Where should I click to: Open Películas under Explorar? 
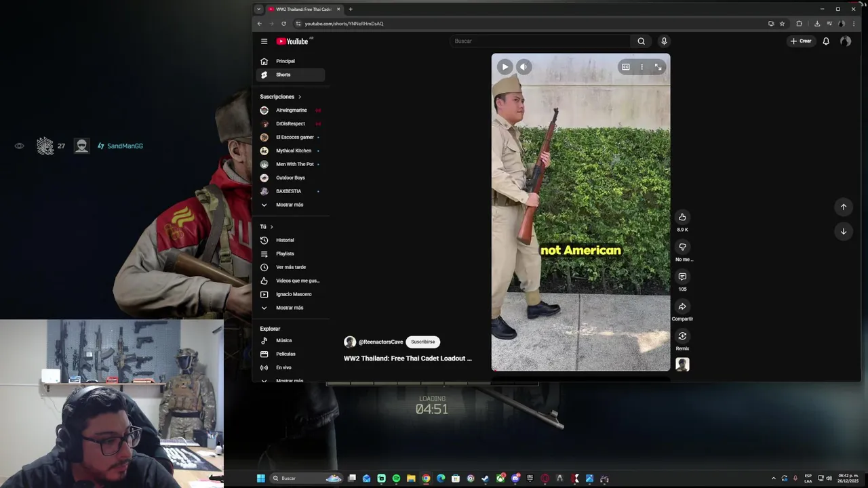click(x=290, y=354)
